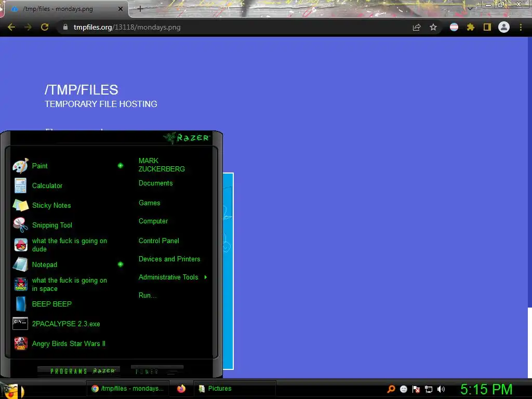
Task: Click the blue image preview behind the menu
Action: pyautogui.click(x=228, y=271)
